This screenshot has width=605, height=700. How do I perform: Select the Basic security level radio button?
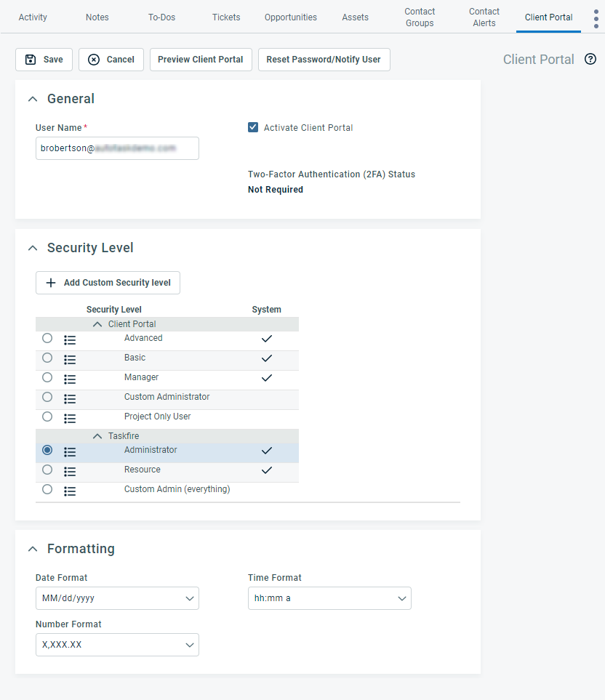(47, 358)
